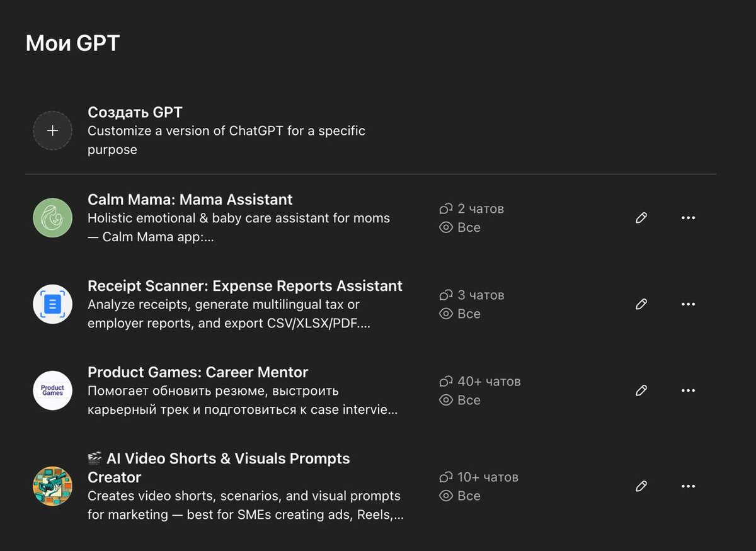
Task: Open three-dot menu for Receipt Scanner
Action: (x=688, y=304)
